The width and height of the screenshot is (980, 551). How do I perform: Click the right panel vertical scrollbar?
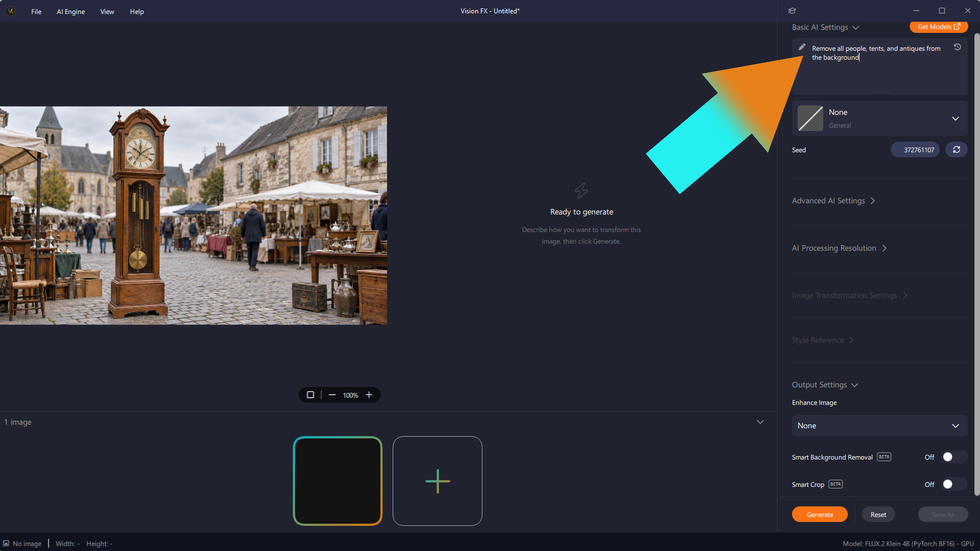click(977, 264)
